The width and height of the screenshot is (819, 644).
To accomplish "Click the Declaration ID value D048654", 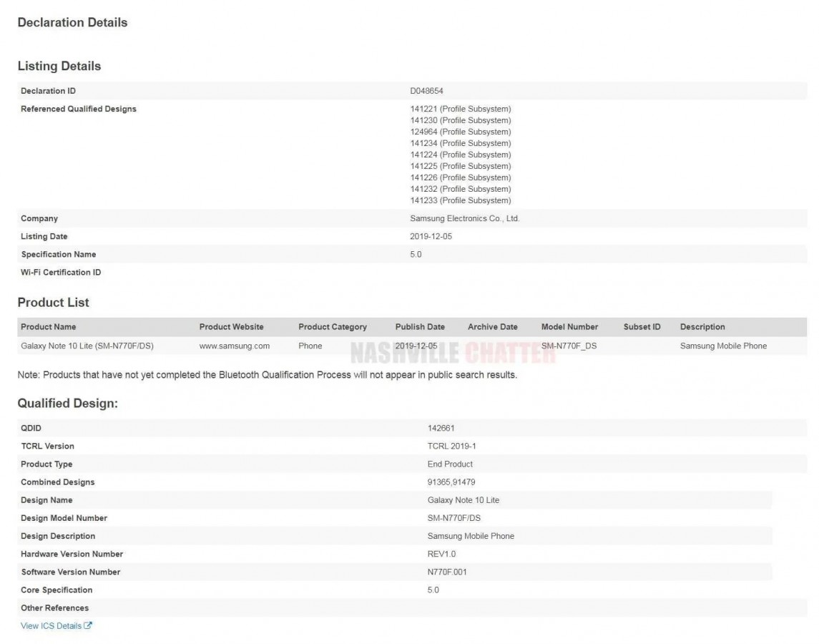I will 427,91.
